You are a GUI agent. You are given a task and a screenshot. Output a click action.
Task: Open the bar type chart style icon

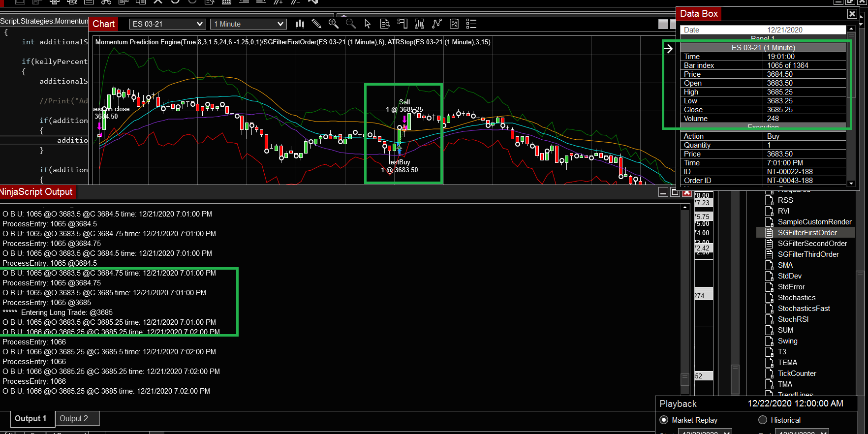(x=300, y=24)
